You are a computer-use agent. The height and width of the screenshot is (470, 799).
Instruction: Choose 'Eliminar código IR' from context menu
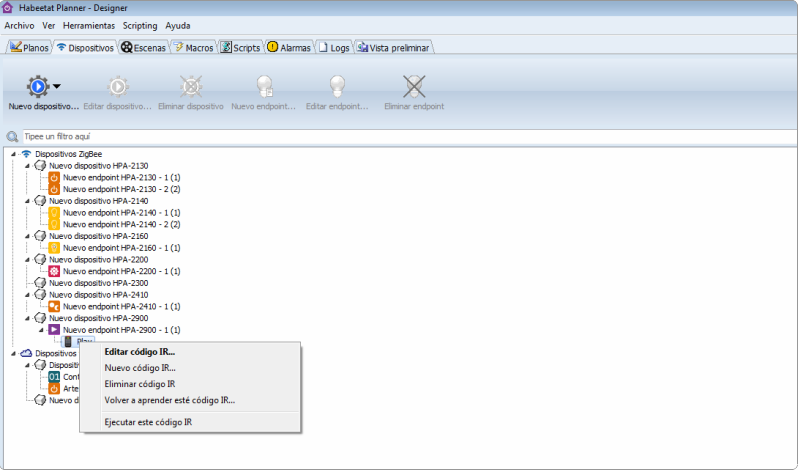(190, 384)
